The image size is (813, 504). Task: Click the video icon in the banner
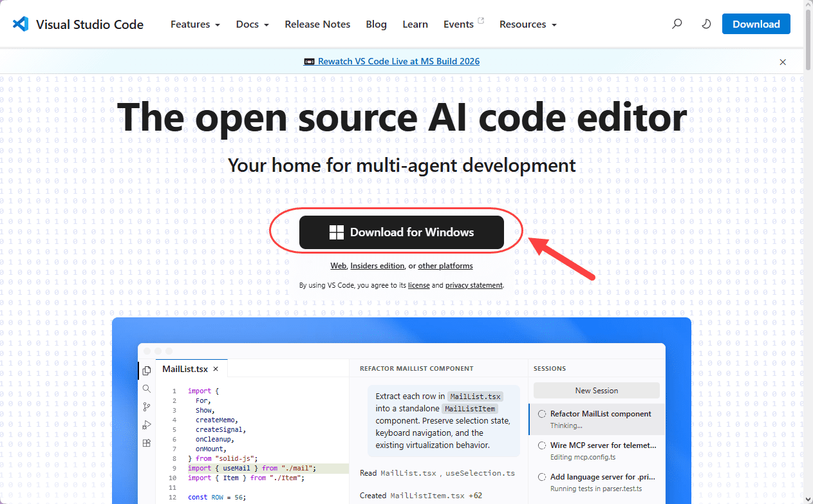[310, 62]
